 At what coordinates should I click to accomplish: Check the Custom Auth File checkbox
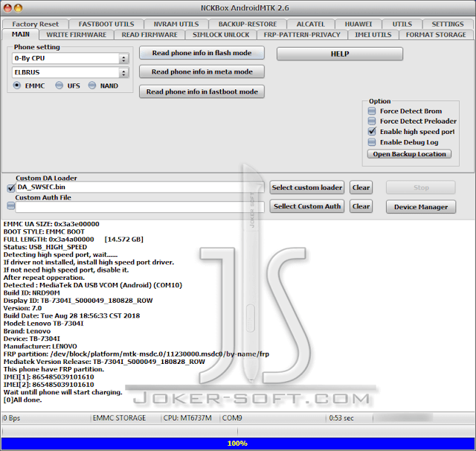pyautogui.click(x=11, y=206)
